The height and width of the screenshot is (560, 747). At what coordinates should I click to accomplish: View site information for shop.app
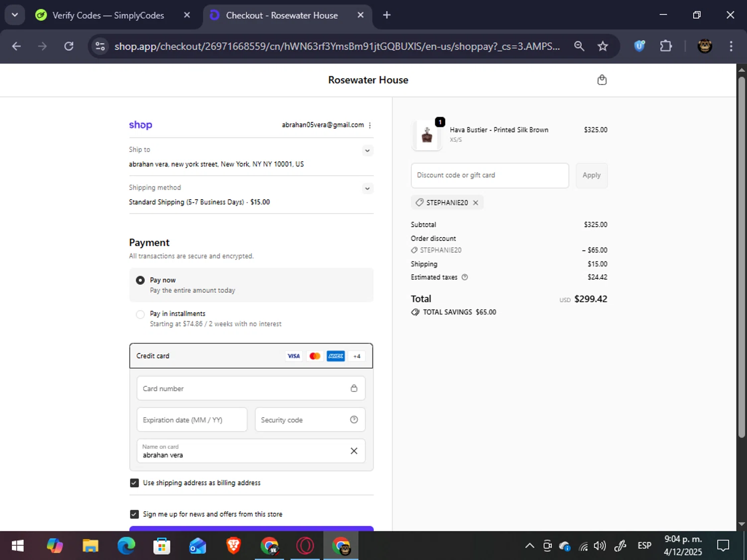[100, 46]
